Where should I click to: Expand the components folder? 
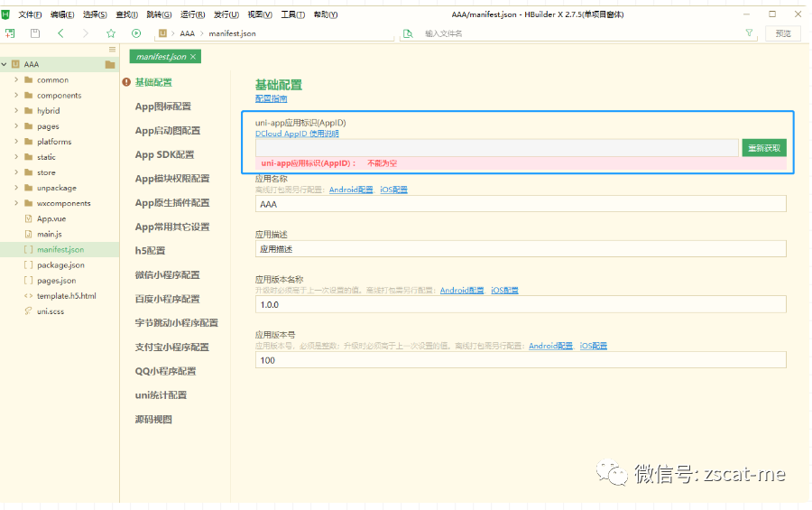[16, 96]
